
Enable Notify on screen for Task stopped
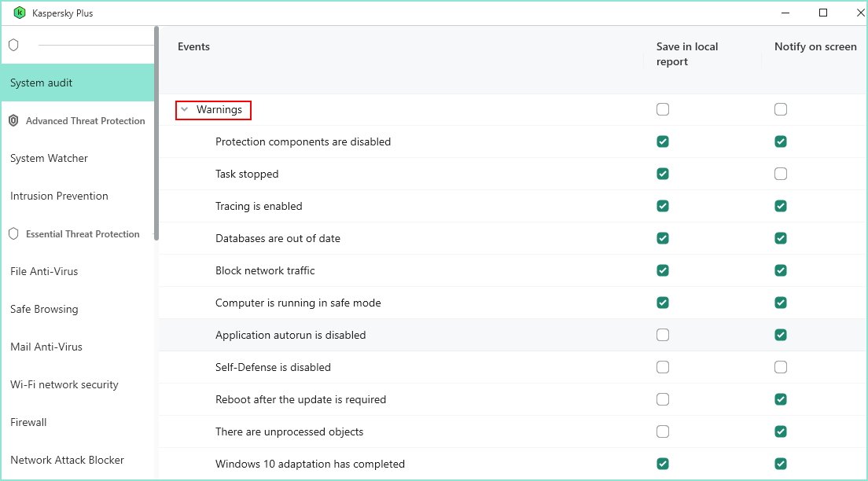tap(780, 174)
